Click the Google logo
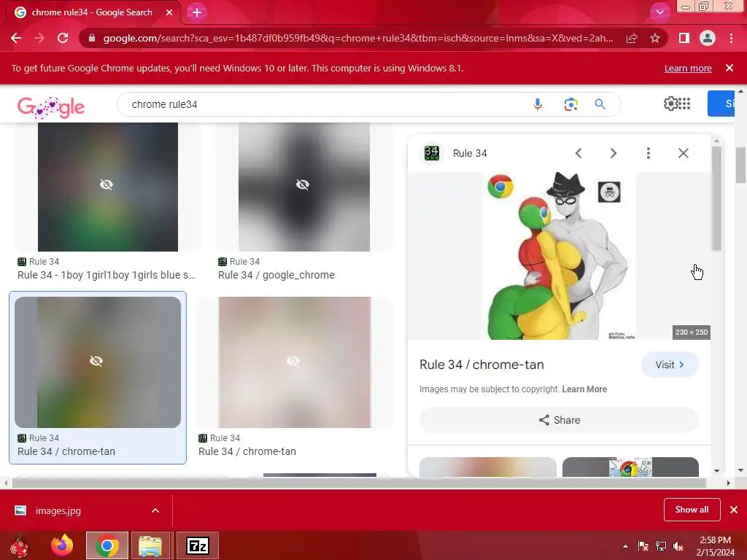The image size is (747, 560). [51, 107]
